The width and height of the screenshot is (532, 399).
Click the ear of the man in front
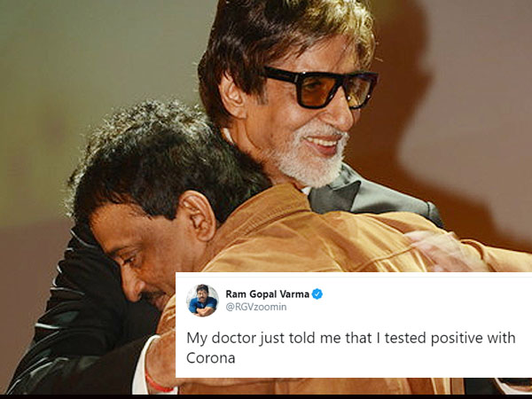(199, 215)
